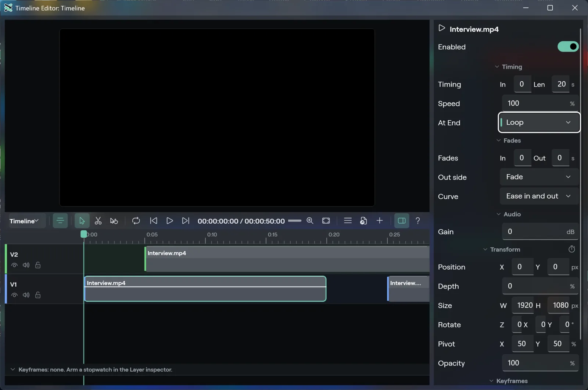Collapse the Keyframes section header

tap(508, 381)
